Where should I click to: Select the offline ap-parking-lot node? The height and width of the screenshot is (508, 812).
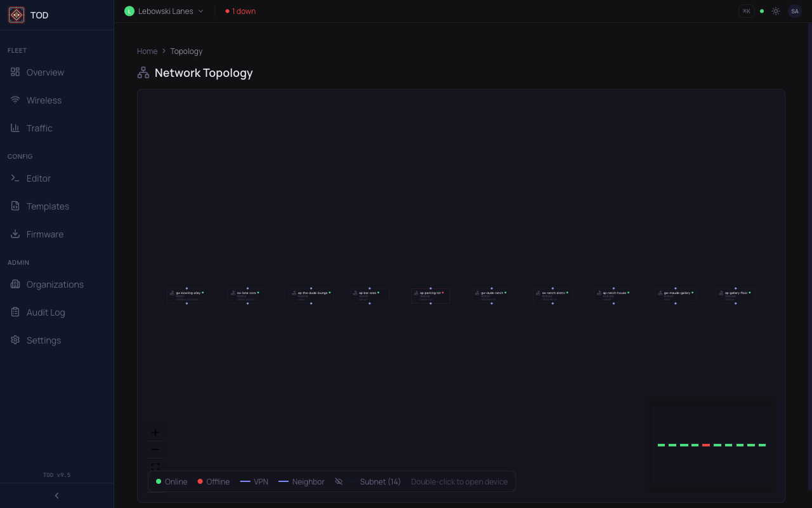431,295
